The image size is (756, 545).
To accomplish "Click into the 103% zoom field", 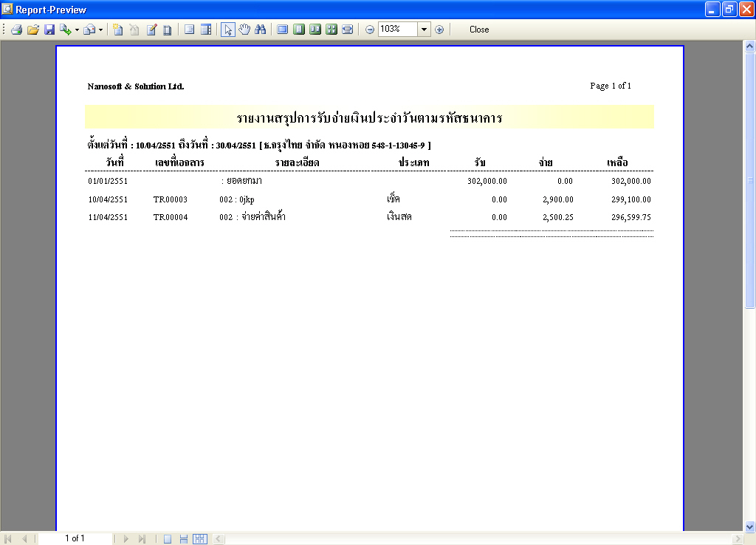I will pos(397,29).
